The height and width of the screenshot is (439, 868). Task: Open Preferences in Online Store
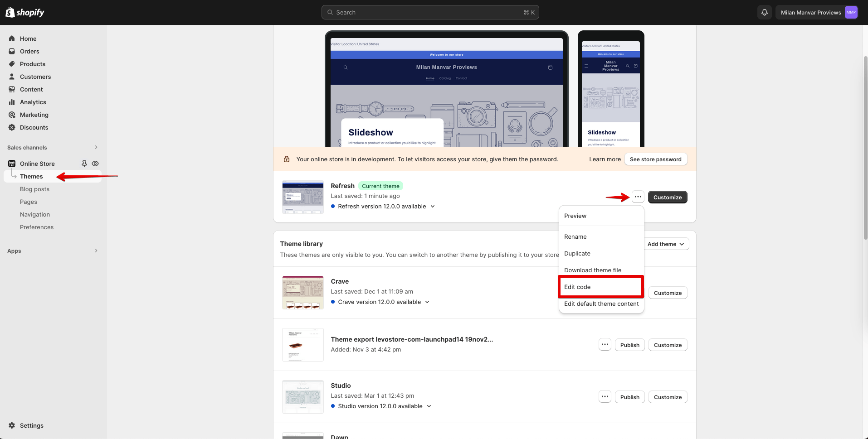tap(37, 227)
